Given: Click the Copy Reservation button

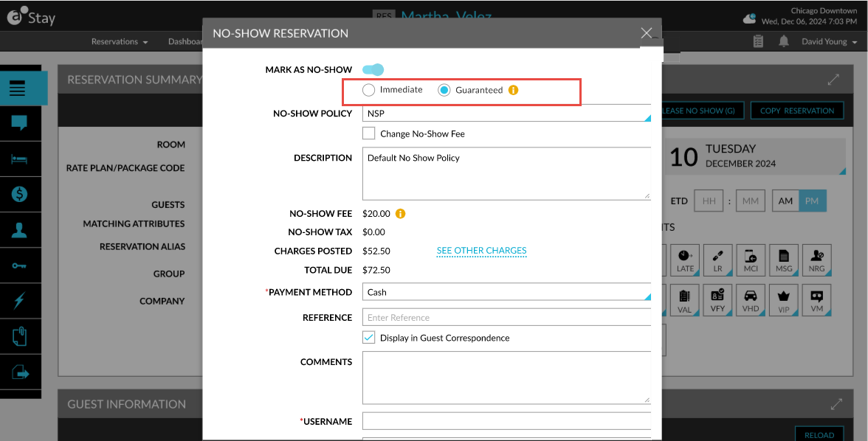Looking at the screenshot, I should [797, 111].
